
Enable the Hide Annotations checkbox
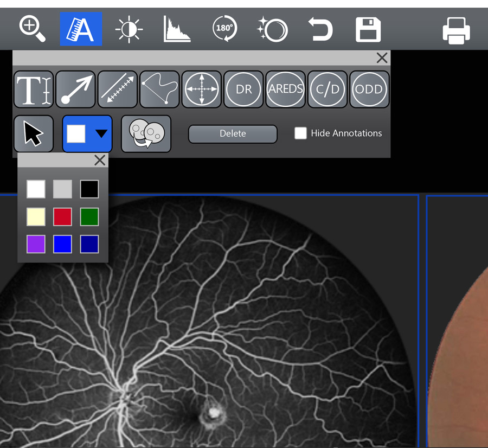[x=300, y=133]
